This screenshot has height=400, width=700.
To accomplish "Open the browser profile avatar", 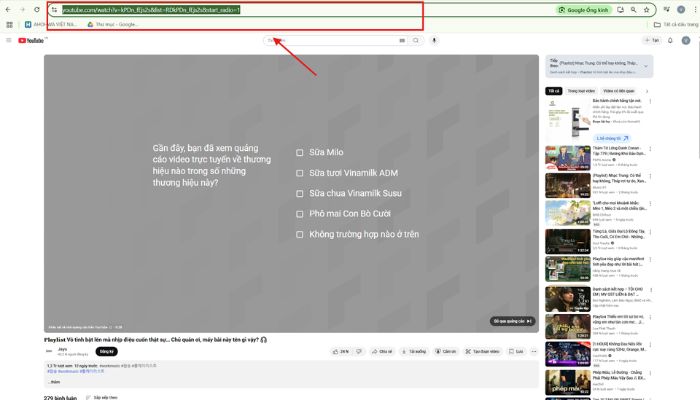I will tap(681, 9).
